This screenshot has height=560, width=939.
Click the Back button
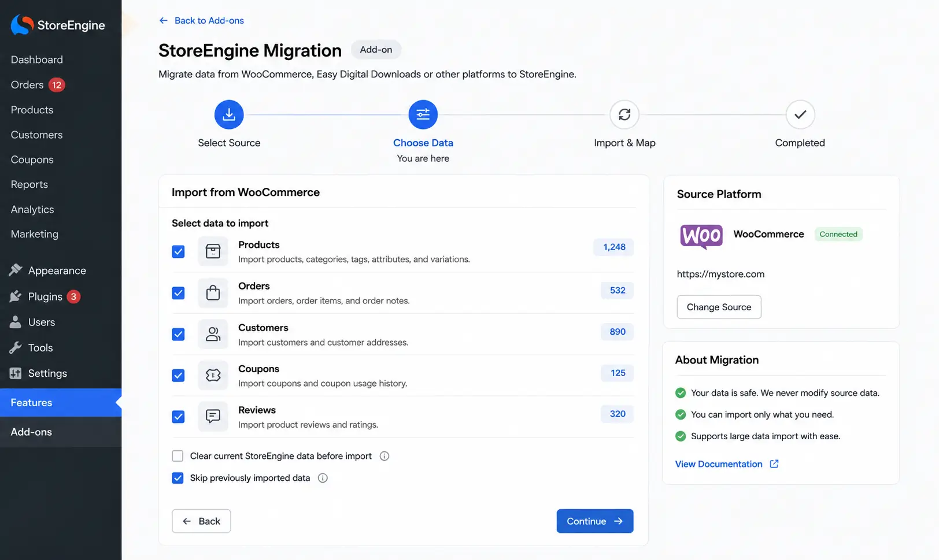pyautogui.click(x=201, y=521)
